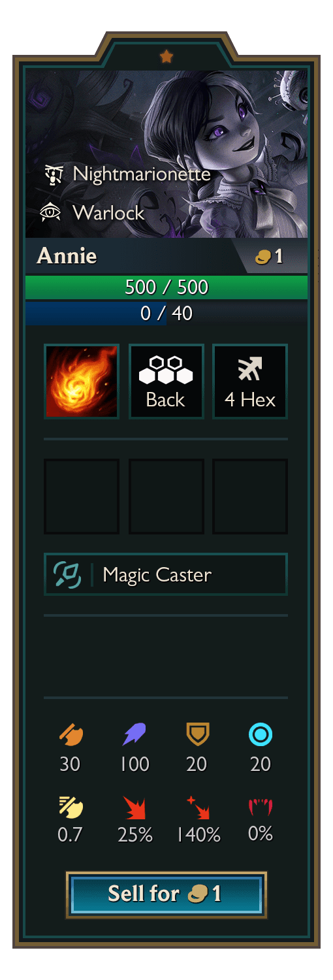
Task: Click the crit chance 25% icon
Action: 135,808
